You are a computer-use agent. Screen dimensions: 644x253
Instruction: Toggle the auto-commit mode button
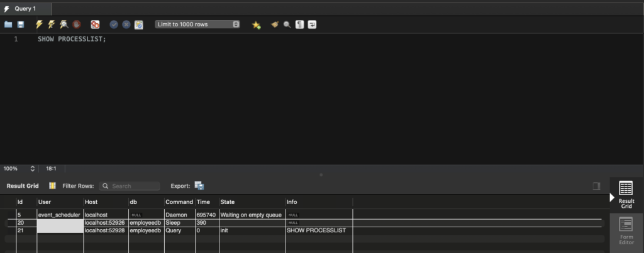[x=139, y=24]
